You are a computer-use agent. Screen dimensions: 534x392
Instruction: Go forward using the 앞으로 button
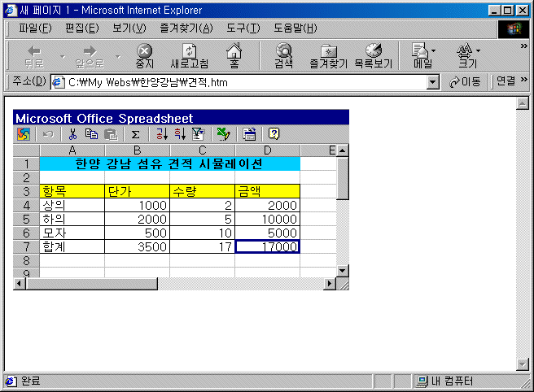click(x=90, y=56)
